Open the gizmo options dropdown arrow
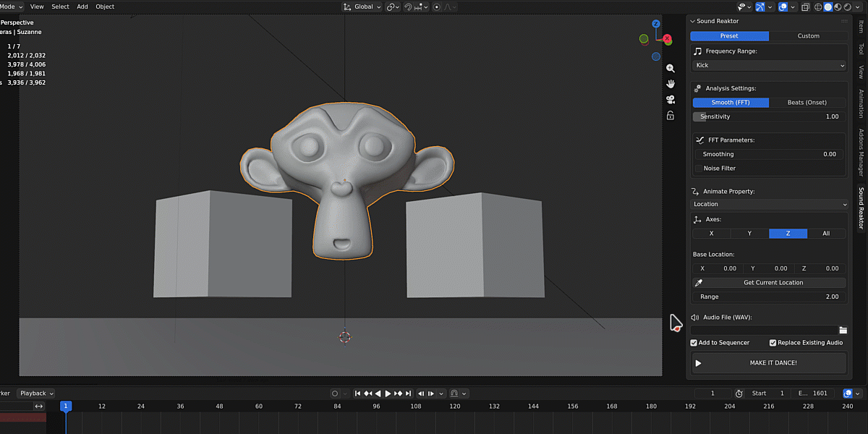Viewport: 868px width, 434px height. (769, 7)
